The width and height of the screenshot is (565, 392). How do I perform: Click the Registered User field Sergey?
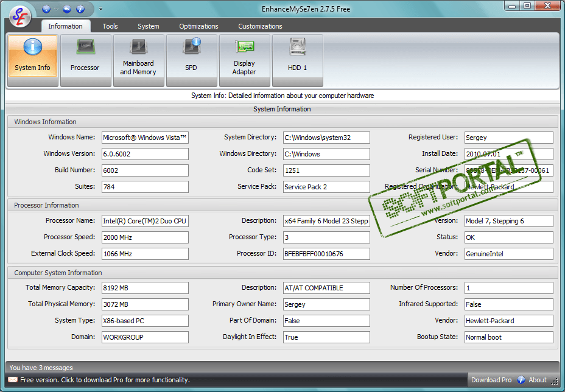click(509, 138)
